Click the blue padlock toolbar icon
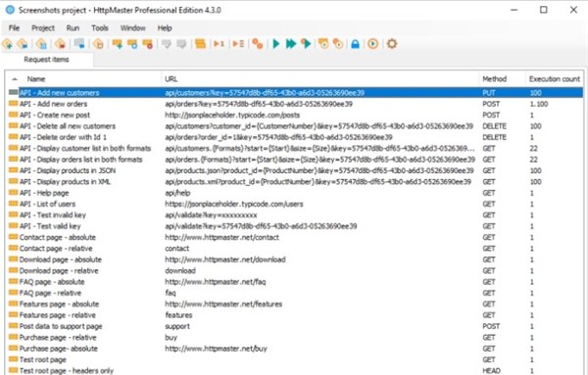This screenshot has height=375, width=588. [355, 44]
